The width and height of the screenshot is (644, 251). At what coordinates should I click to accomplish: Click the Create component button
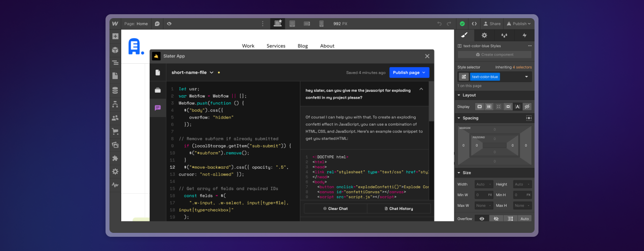click(x=494, y=54)
